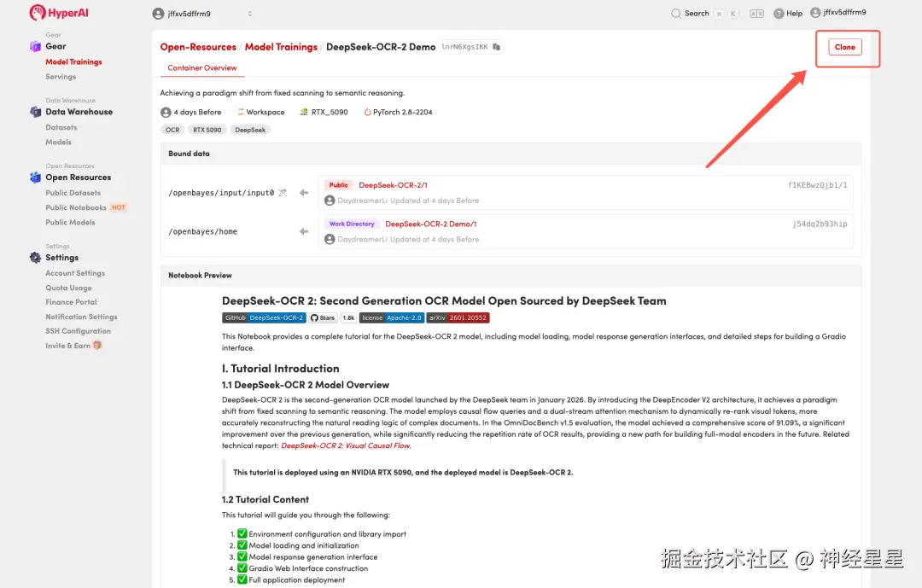Click the DeepSeek tag
The height and width of the screenshot is (588, 922).
point(250,130)
